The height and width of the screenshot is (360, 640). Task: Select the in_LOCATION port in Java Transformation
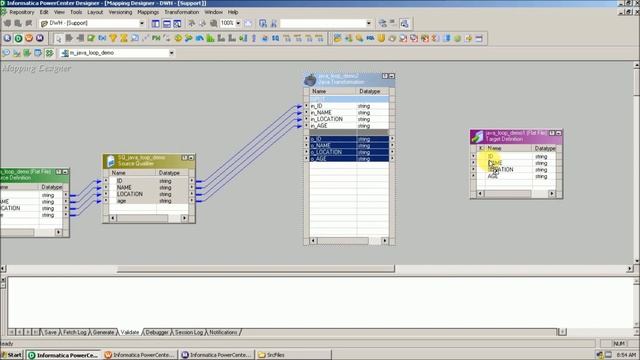349,119
